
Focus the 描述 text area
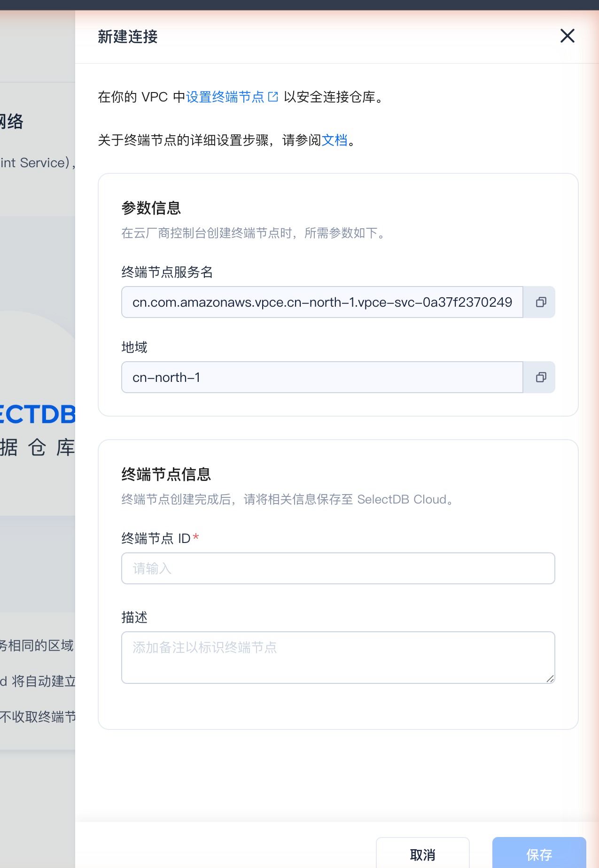[x=338, y=658]
